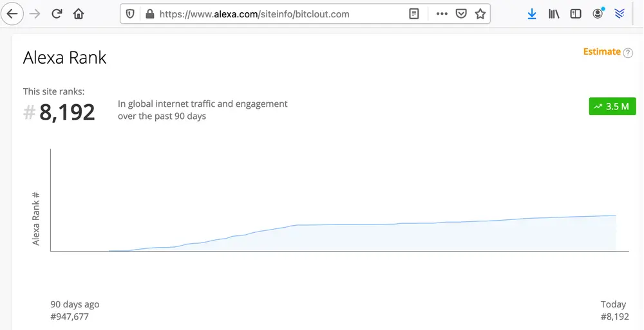Bookmark this page with the star icon
644x330 pixels.
pyautogui.click(x=480, y=14)
